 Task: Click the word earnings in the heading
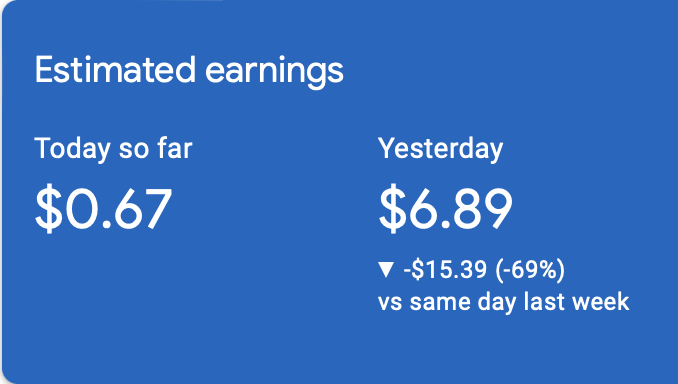coord(274,73)
